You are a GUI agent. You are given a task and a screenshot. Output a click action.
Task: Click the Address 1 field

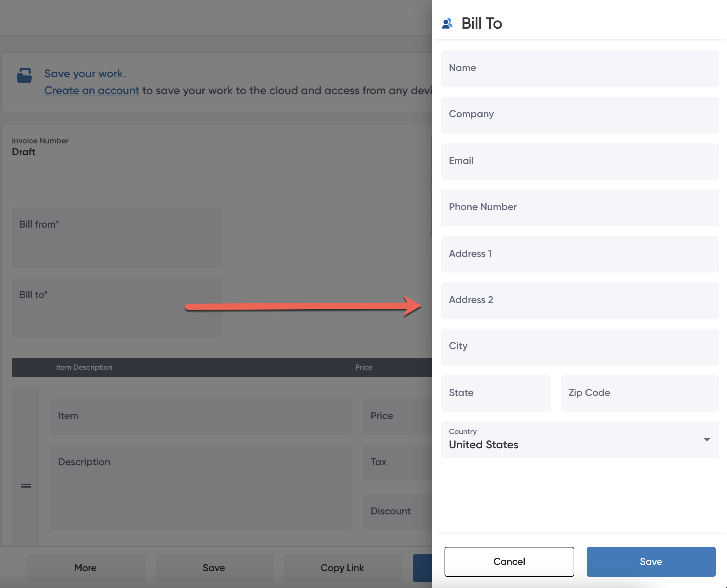pos(580,254)
